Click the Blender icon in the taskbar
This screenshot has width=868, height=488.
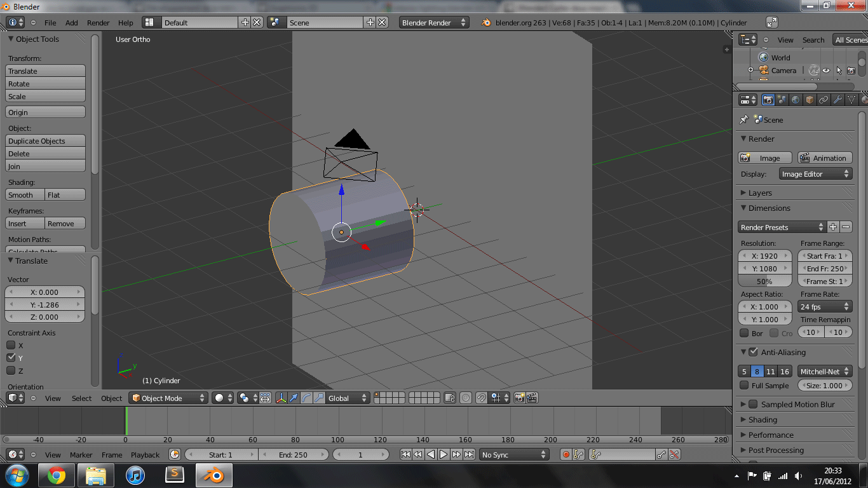(x=214, y=475)
